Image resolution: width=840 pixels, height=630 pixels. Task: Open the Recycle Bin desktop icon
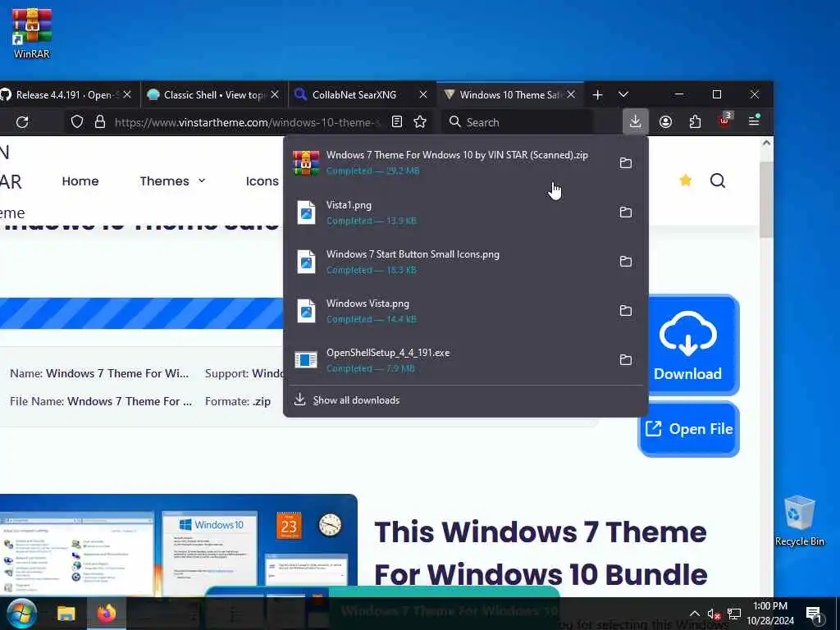(x=799, y=521)
